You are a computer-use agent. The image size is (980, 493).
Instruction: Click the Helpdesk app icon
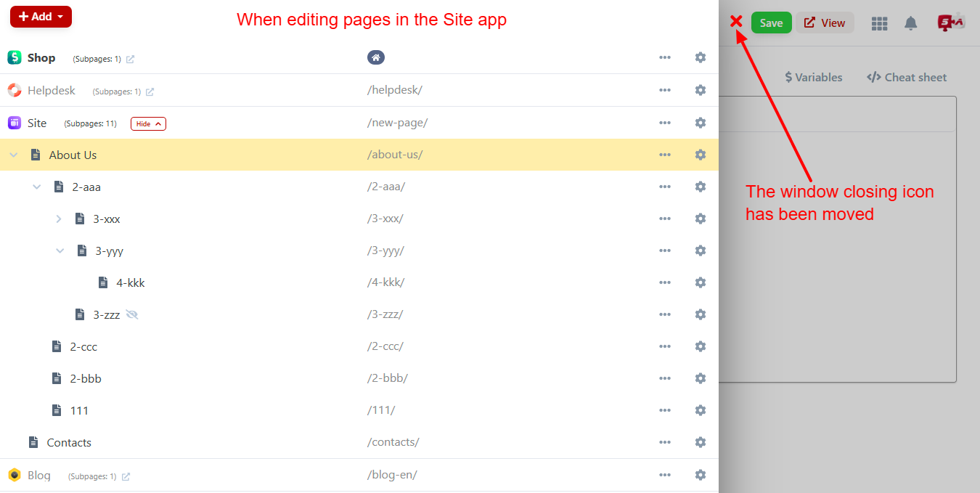14,90
